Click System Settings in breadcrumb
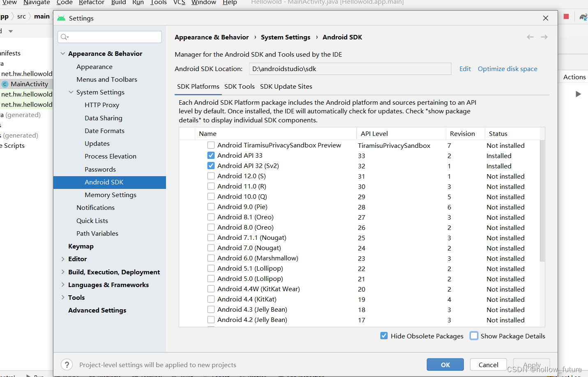 (x=286, y=37)
